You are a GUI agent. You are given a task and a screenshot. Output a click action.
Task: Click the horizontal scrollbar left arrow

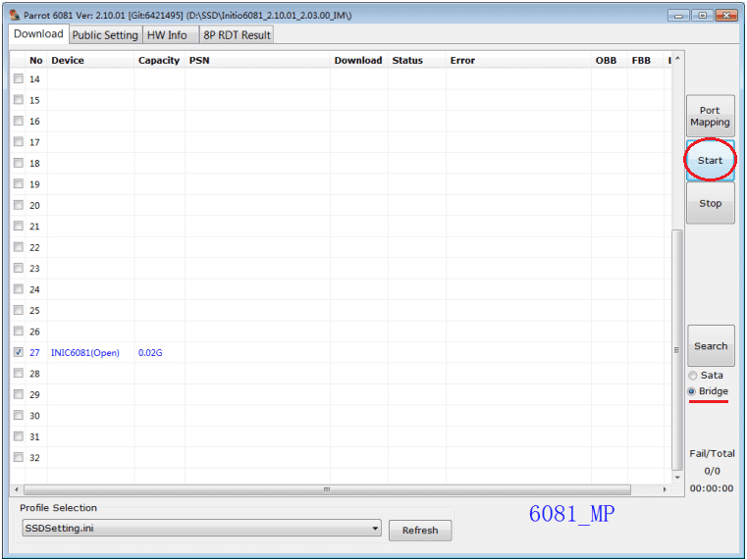(x=17, y=489)
